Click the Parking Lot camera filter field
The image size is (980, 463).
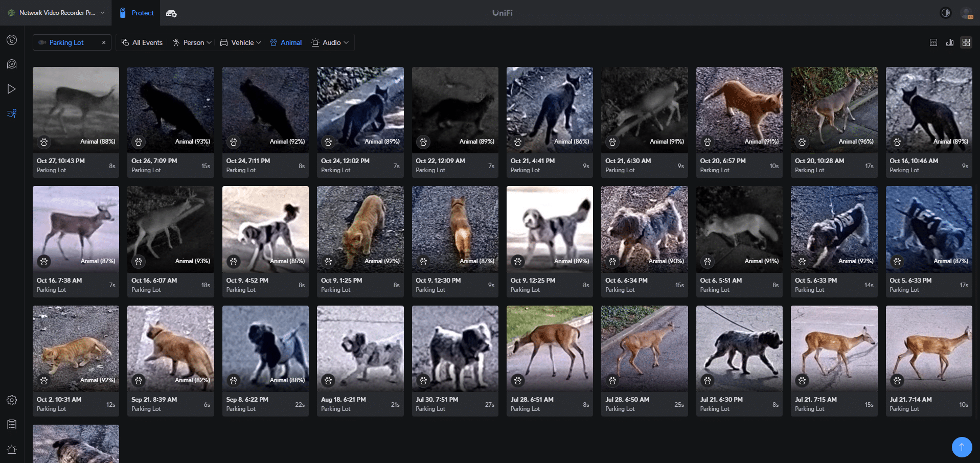click(72, 42)
